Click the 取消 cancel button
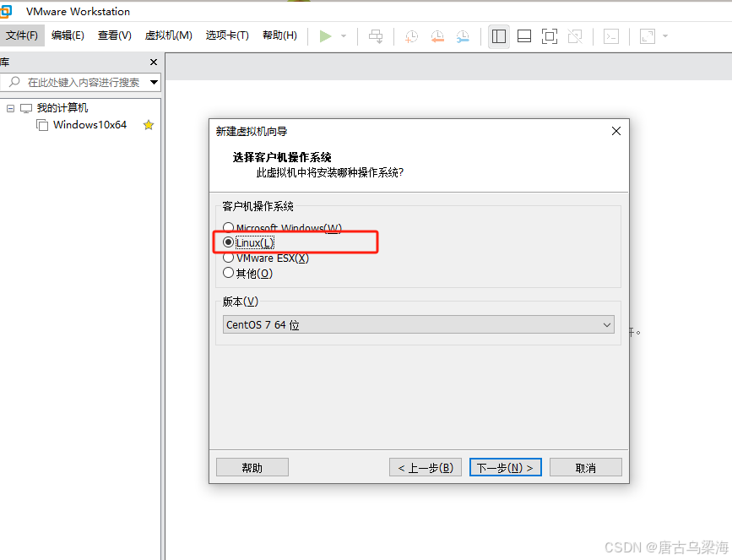 point(585,468)
